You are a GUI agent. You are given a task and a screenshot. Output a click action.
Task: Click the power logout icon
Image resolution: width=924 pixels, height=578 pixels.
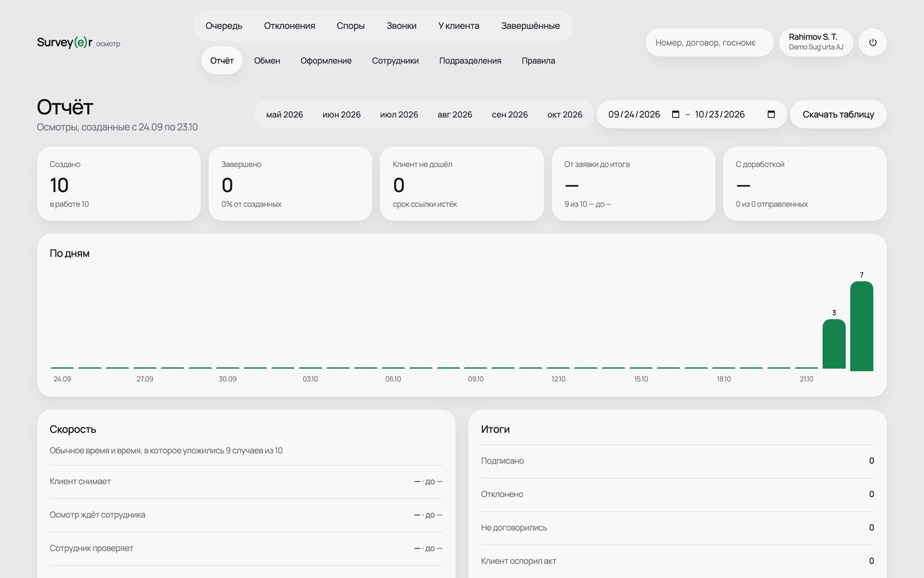point(873,42)
